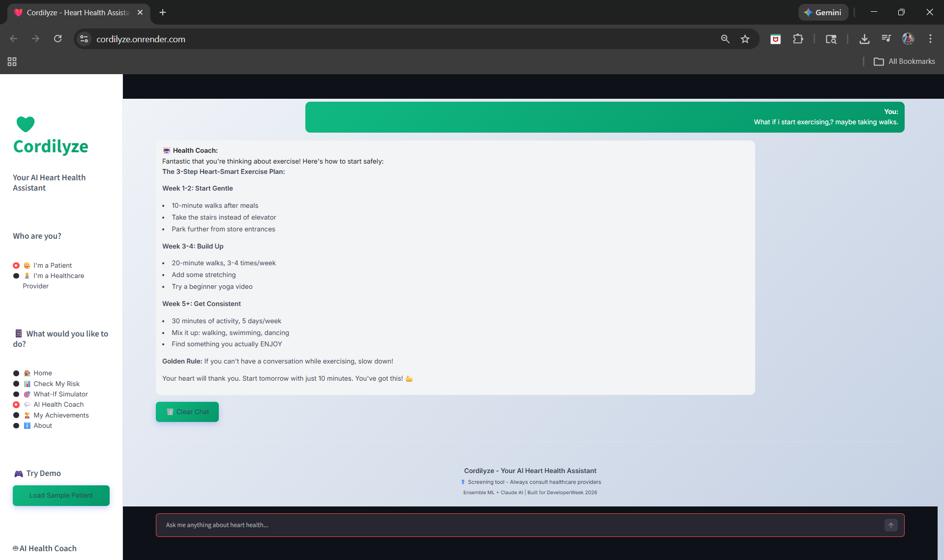Open the media control playlist icon
This screenshot has width=944, height=560.
pyautogui.click(x=886, y=39)
